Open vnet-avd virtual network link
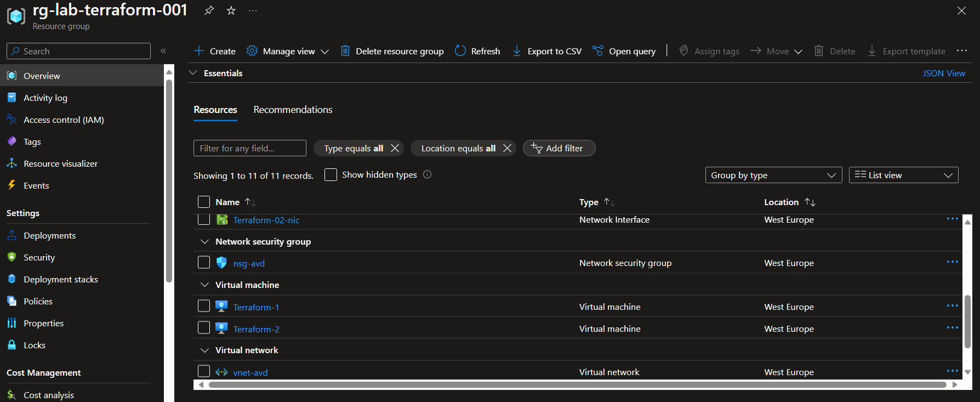Viewport: 980px width, 402px height. click(250, 372)
